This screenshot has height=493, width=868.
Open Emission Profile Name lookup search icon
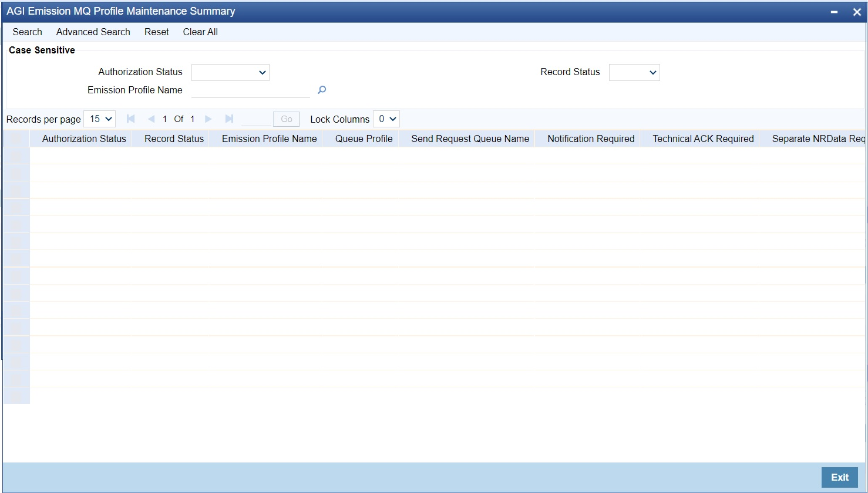(322, 90)
